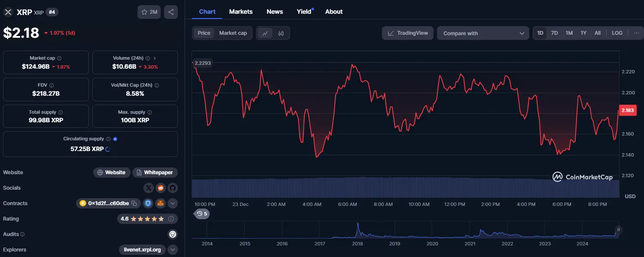Screen dimensions: 644x257
Task: Click the range selector handle at 2024 end
Action: click(x=619, y=230)
